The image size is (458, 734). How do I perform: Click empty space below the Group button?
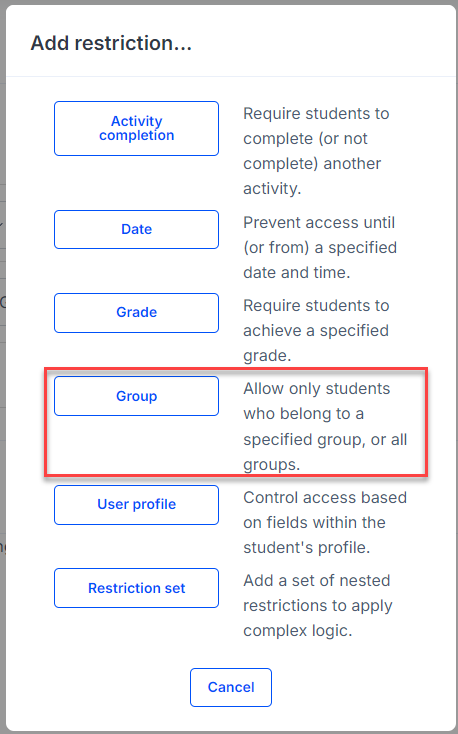click(136, 445)
